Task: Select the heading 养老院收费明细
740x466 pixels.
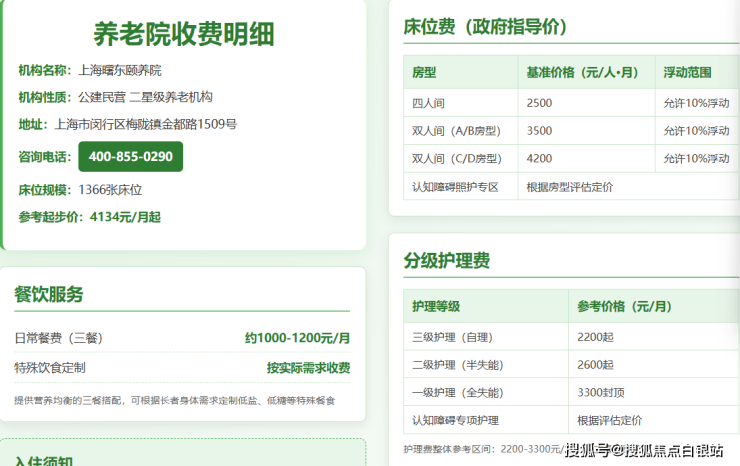Action: click(x=184, y=34)
